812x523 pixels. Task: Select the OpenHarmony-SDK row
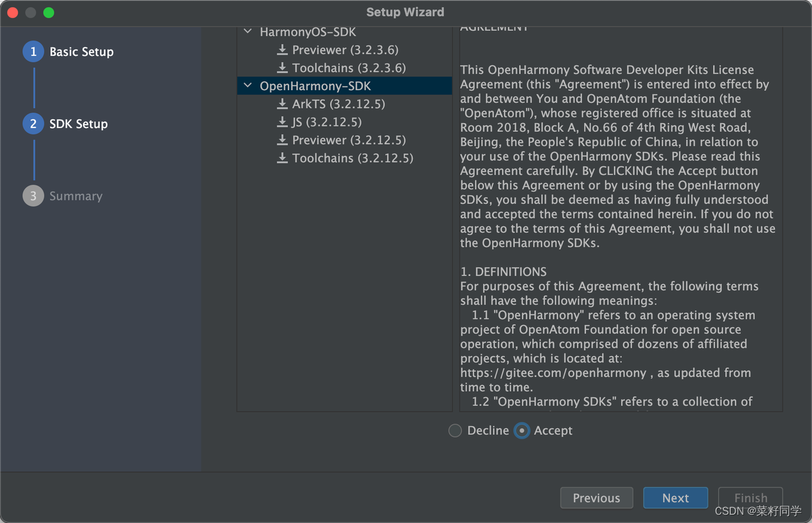pyautogui.click(x=344, y=86)
